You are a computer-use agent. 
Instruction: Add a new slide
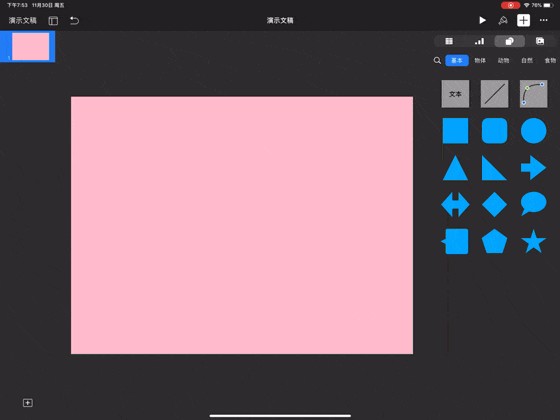tap(28, 403)
